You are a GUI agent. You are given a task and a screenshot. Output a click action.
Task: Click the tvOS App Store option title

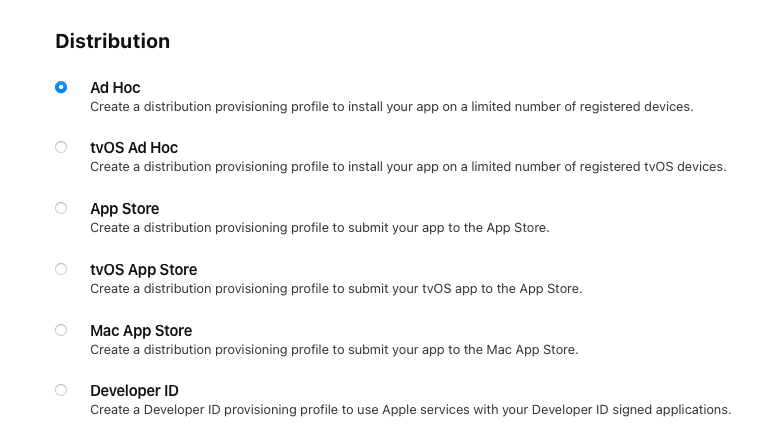[144, 270]
